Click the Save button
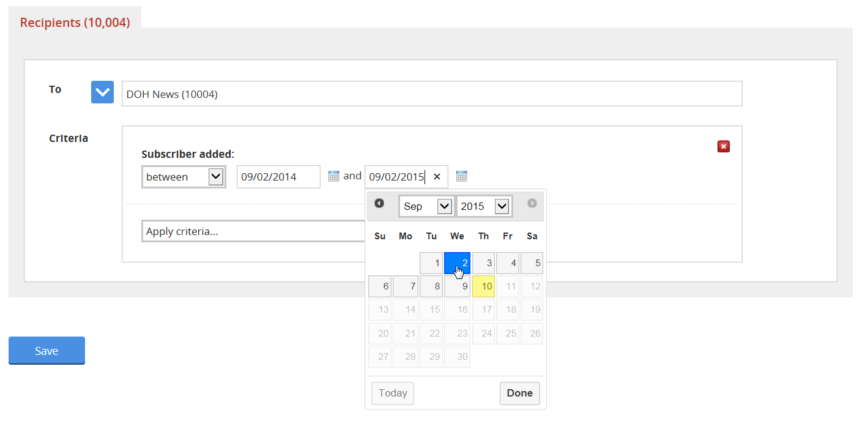Image resolution: width=868 pixels, height=421 pixels. coord(46,350)
